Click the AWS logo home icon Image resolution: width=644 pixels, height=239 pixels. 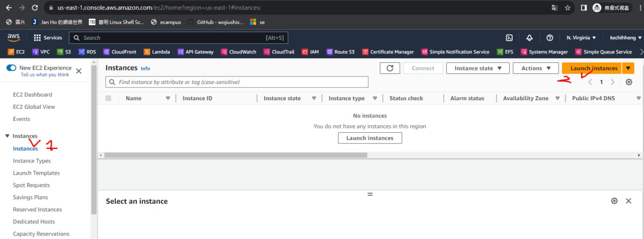[x=14, y=38]
